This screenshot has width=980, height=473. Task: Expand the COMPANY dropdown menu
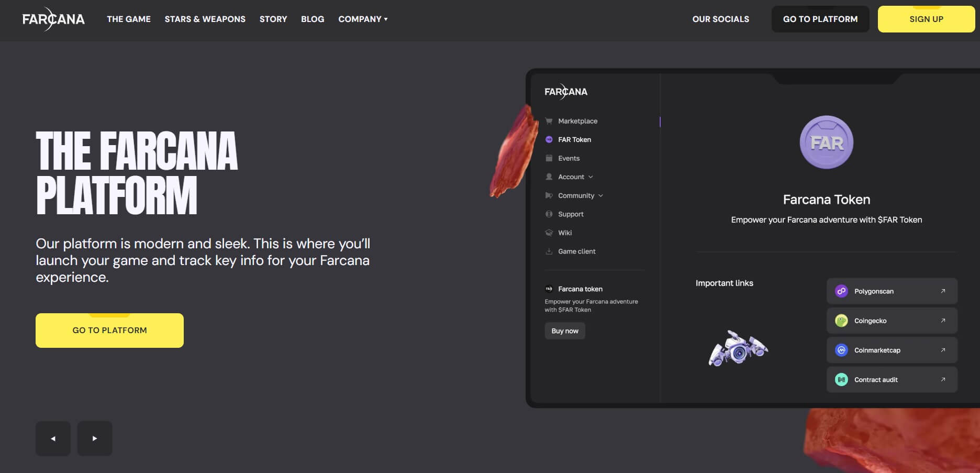point(363,19)
